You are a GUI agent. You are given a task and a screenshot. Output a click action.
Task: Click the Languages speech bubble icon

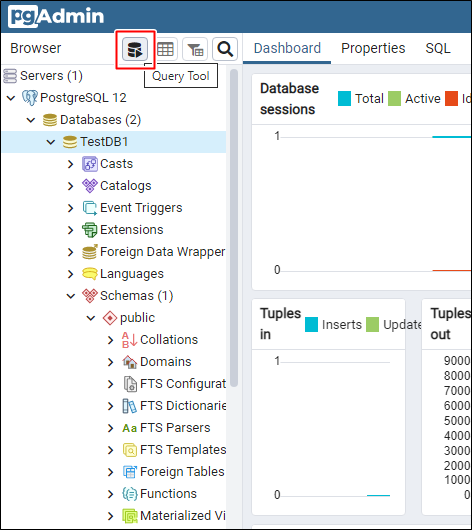pos(90,274)
